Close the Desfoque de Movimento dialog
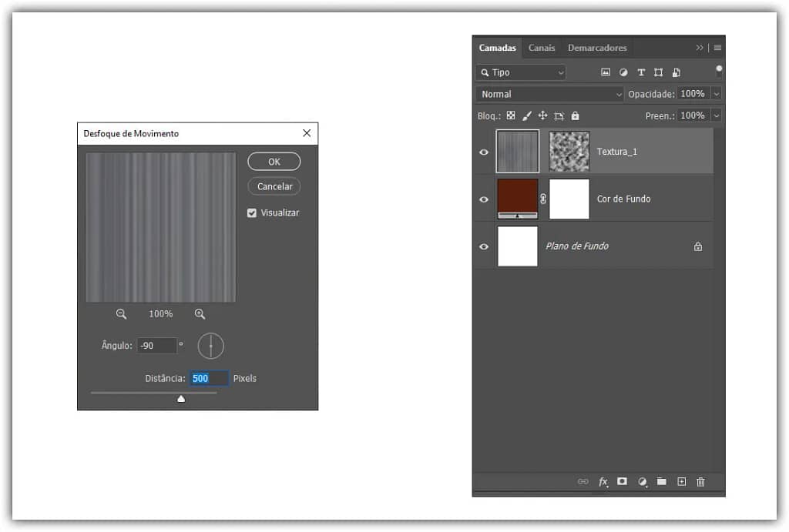This screenshot has width=789, height=532. pos(307,133)
